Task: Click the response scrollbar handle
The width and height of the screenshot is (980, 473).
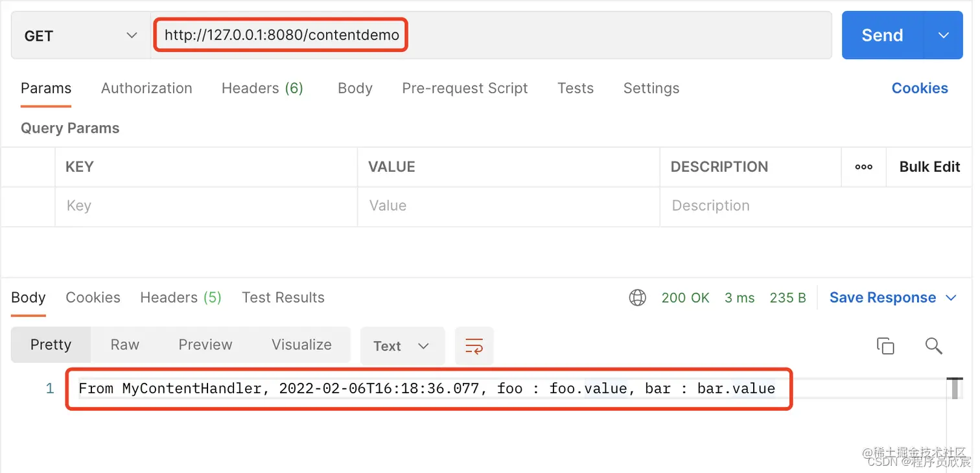Action: tap(955, 388)
